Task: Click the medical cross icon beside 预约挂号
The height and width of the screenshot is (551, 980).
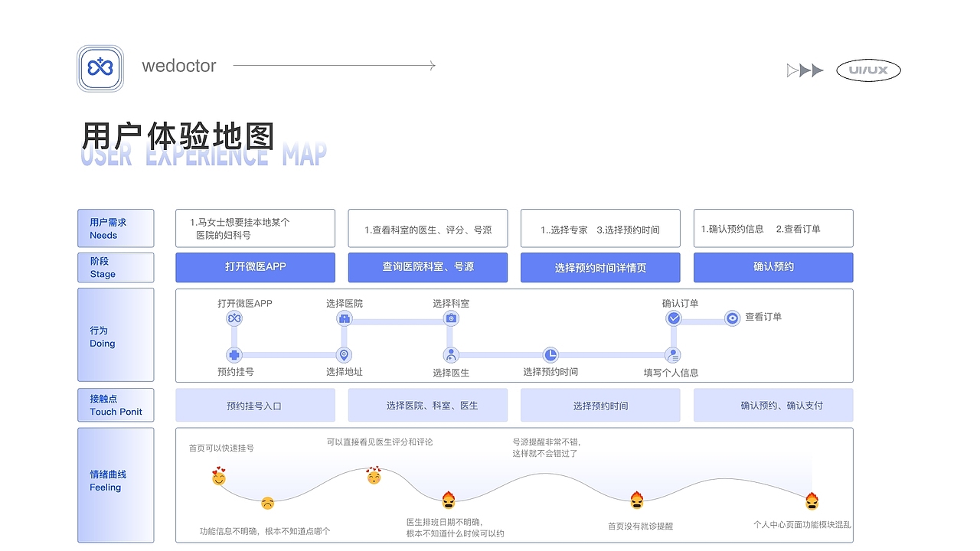Action: click(x=234, y=354)
